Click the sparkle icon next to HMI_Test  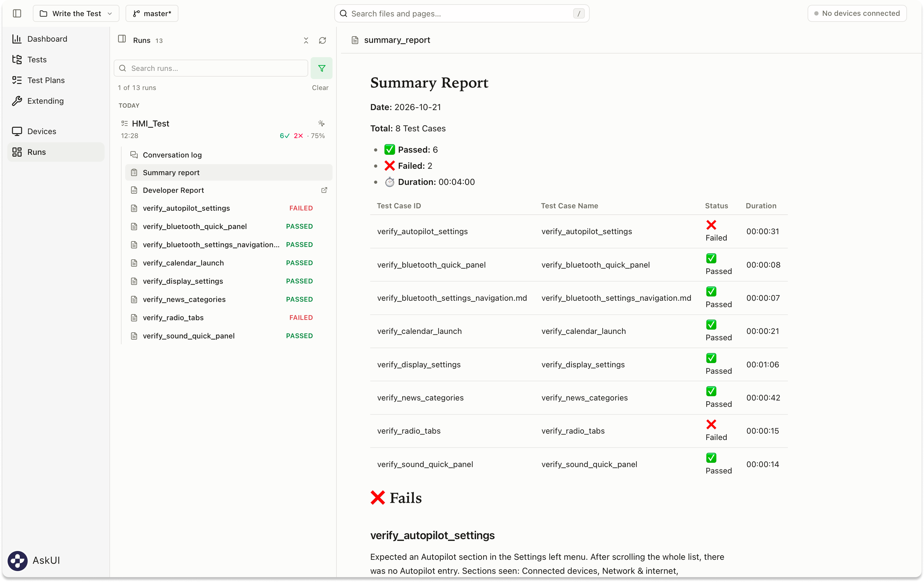pos(322,123)
